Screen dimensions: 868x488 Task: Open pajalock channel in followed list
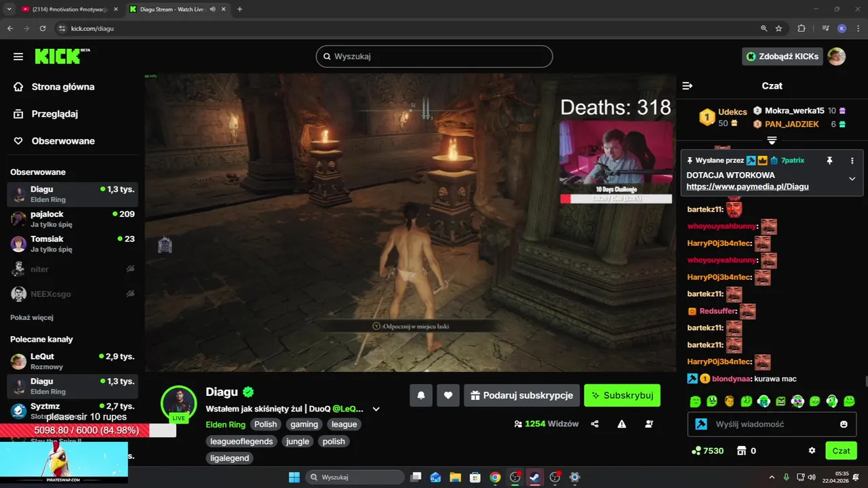tap(73, 219)
